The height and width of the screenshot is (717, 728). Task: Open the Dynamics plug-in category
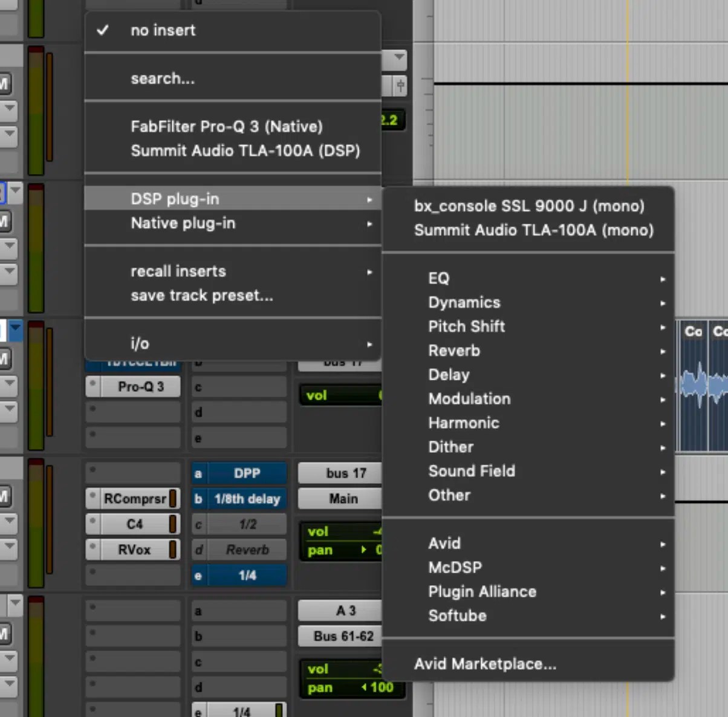529,302
